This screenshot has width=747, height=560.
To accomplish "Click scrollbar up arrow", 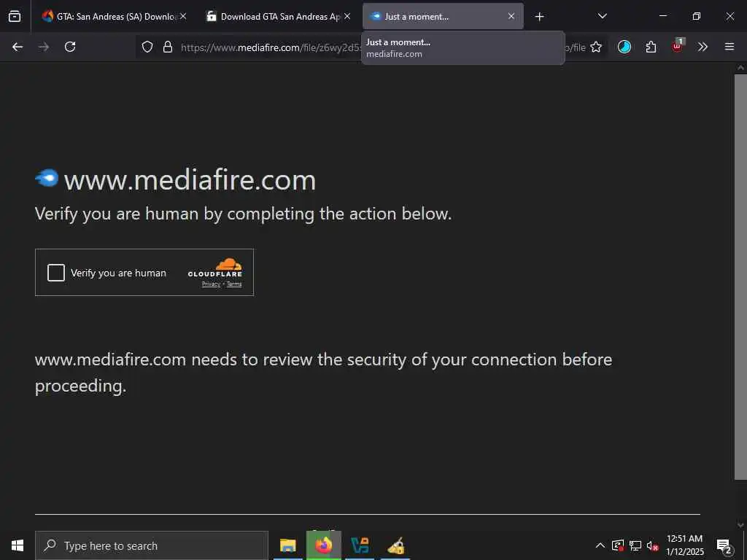I will click(740, 68).
